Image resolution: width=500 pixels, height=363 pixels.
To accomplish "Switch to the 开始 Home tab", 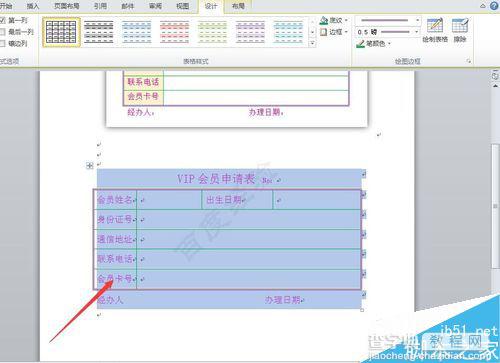I will [x=6, y=6].
